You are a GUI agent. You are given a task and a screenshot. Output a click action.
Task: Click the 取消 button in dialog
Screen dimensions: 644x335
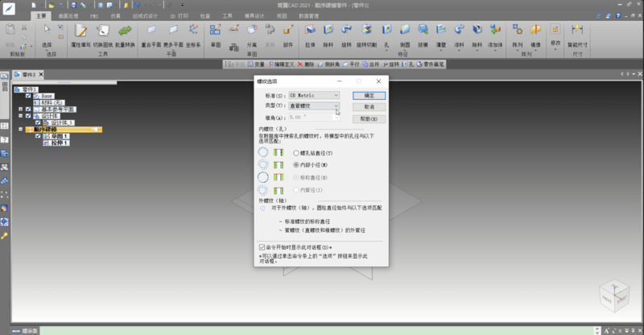point(369,106)
